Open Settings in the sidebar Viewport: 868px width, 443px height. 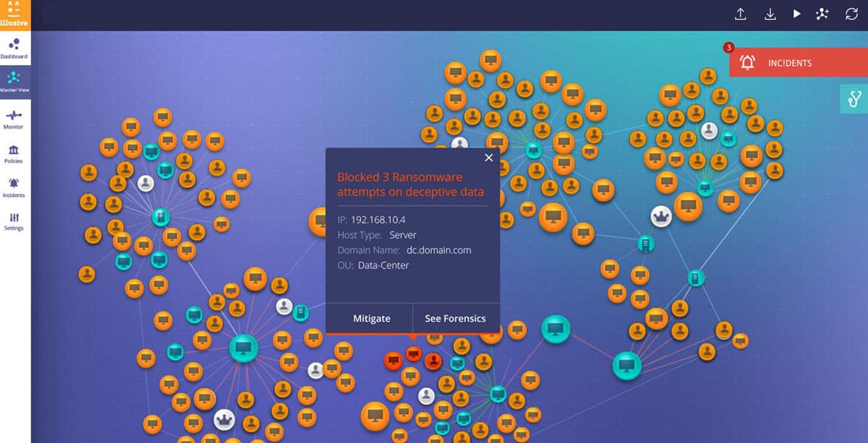pyautogui.click(x=14, y=221)
